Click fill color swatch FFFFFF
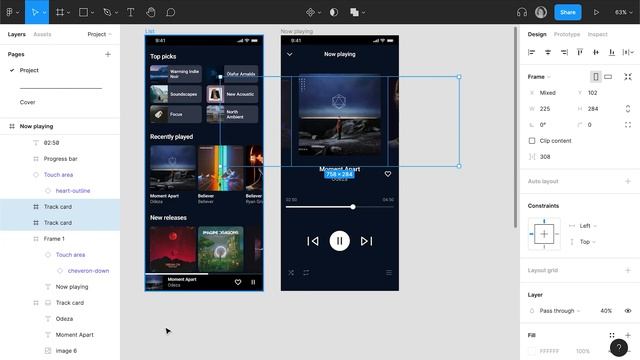640x360 pixels. point(532,351)
